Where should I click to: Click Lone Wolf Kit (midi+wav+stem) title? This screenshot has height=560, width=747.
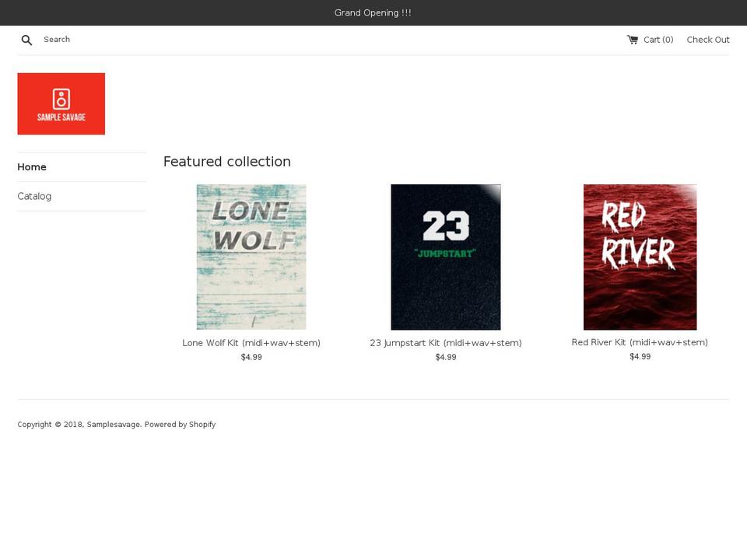[251, 343]
